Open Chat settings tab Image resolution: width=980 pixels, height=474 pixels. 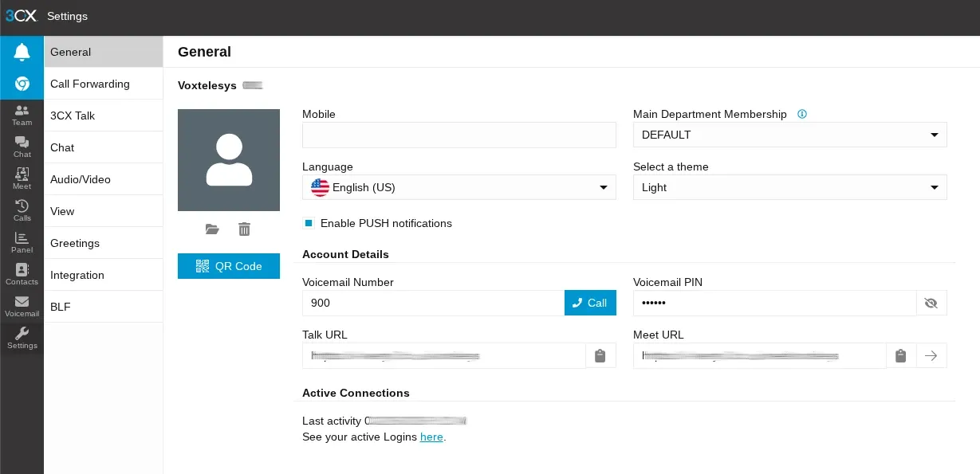(x=104, y=147)
